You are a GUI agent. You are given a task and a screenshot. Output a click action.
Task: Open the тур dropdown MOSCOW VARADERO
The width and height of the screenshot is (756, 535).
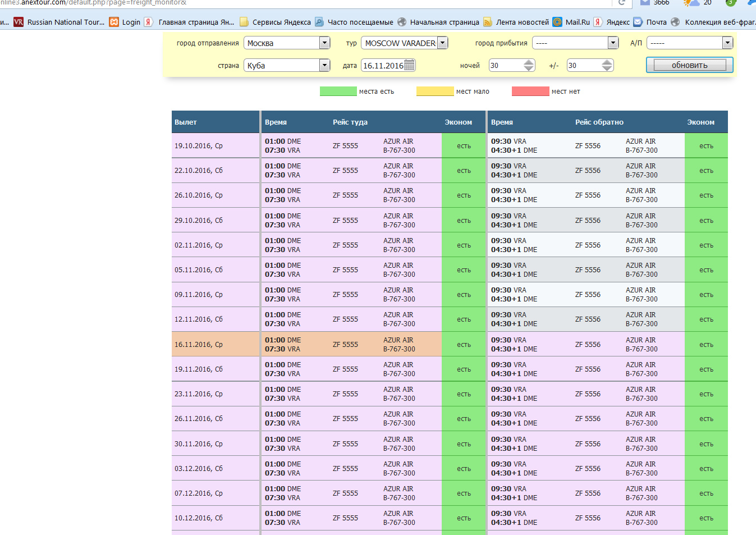(x=443, y=43)
